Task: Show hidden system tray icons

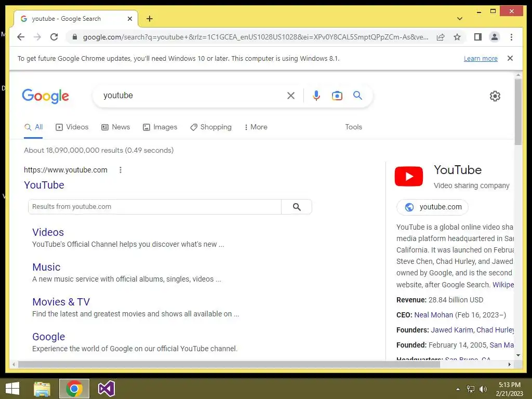Action: (x=458, y=389)
